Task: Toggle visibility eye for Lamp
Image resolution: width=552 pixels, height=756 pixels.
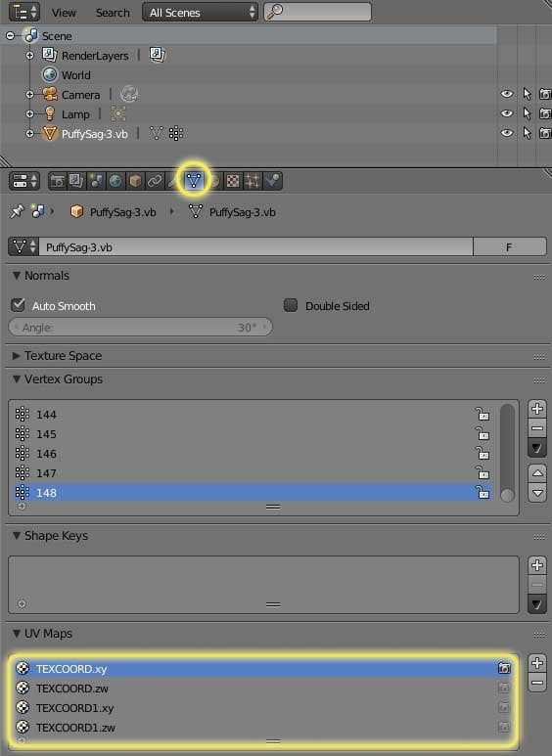Action: coord(507,113)
